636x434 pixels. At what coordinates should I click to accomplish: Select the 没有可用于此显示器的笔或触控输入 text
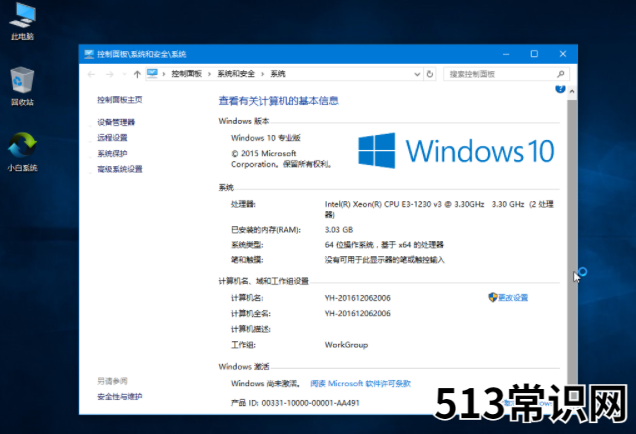pos(385,260)
